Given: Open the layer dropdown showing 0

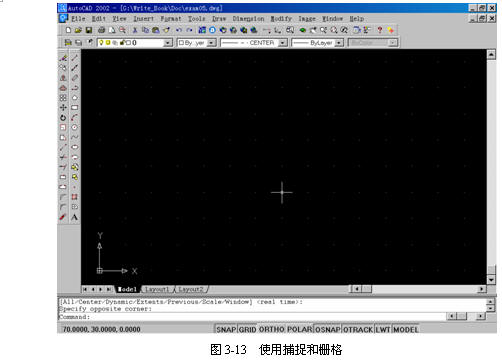Looking at the screenshot, I should click(x=135, y=43).
